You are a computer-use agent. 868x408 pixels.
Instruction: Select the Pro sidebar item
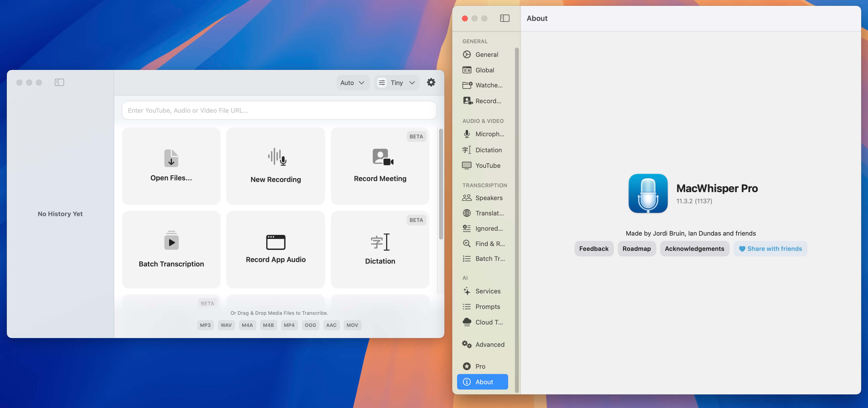click(x=483, y=366)
